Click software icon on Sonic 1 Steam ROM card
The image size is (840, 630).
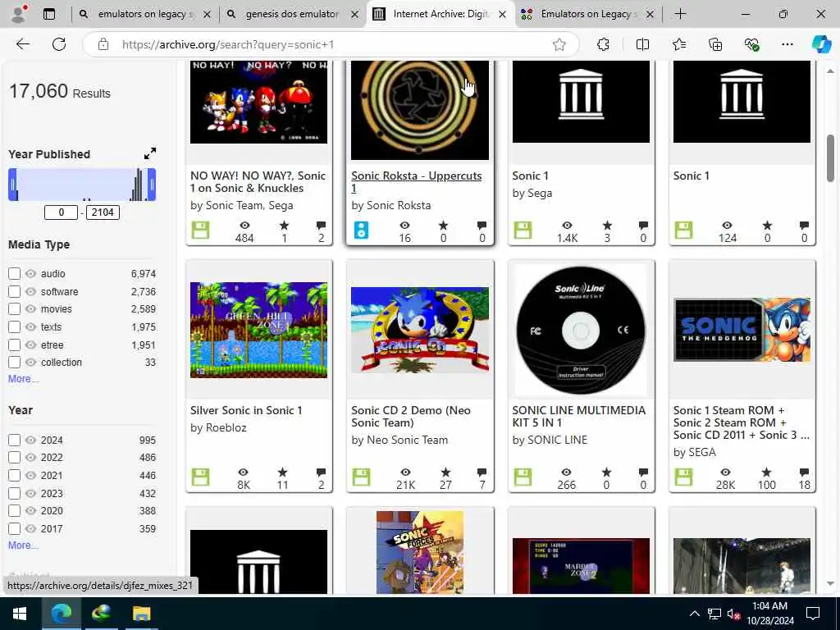coord(683,477)
